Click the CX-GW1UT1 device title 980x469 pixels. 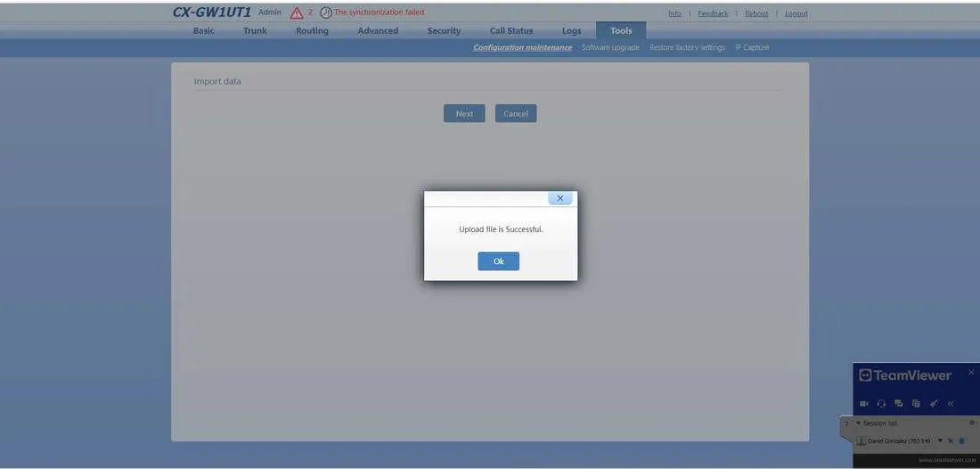coord(212,12)
